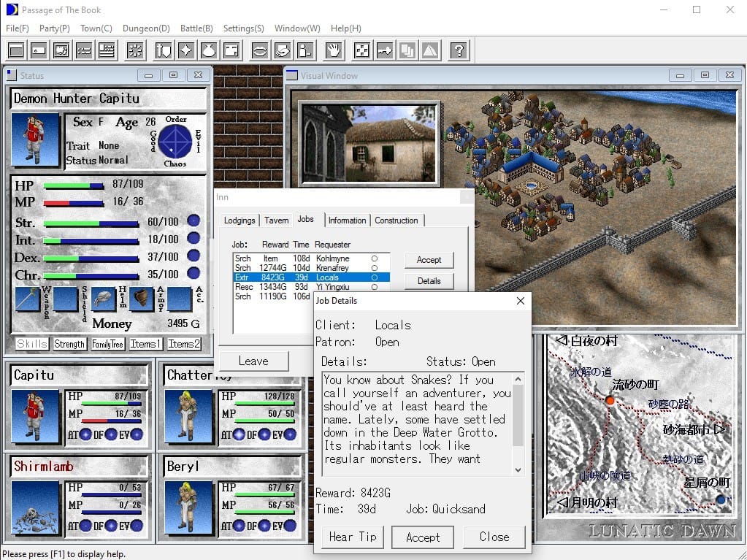Screen dimensions: 747x560
Task: Toggle the blue orb beside Str. stat
Action: coord(194,221)
